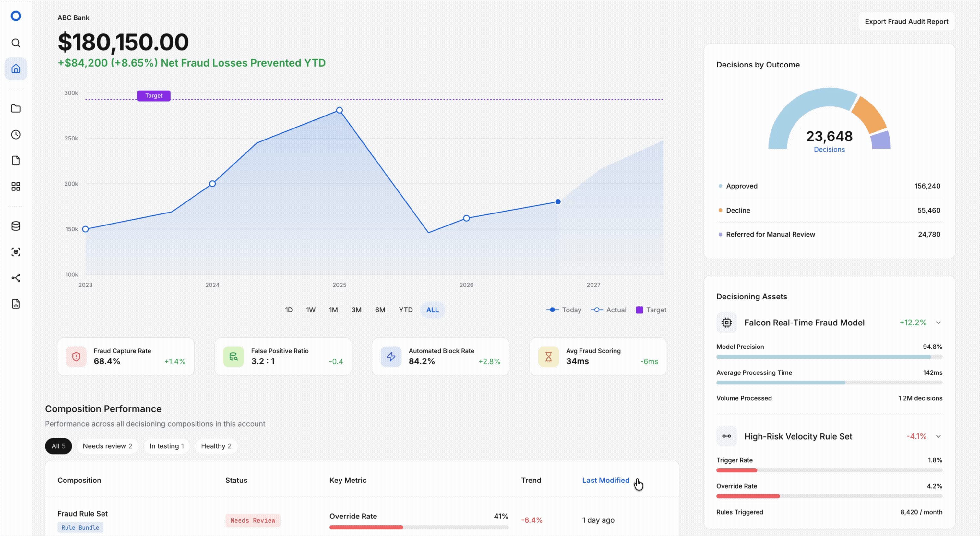Click the Target label on chart
This screenshot has height=536, width=980.
click(x=154, y=95)
